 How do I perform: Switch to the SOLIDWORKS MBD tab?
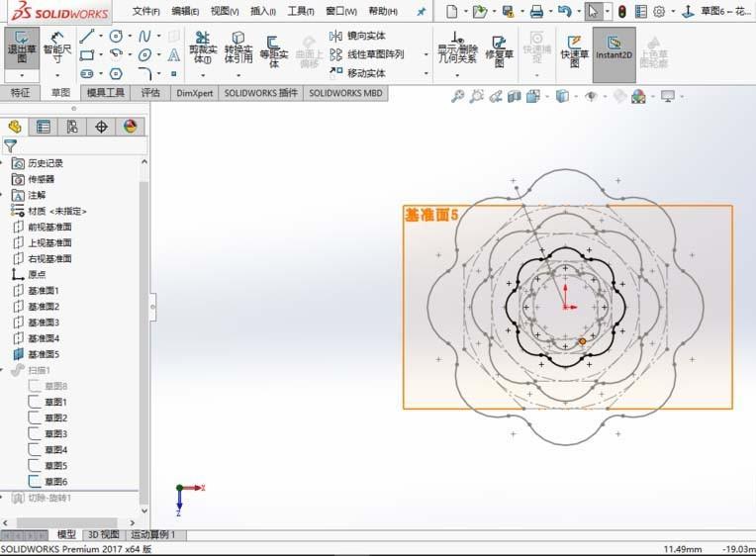[x=345, y=93]
